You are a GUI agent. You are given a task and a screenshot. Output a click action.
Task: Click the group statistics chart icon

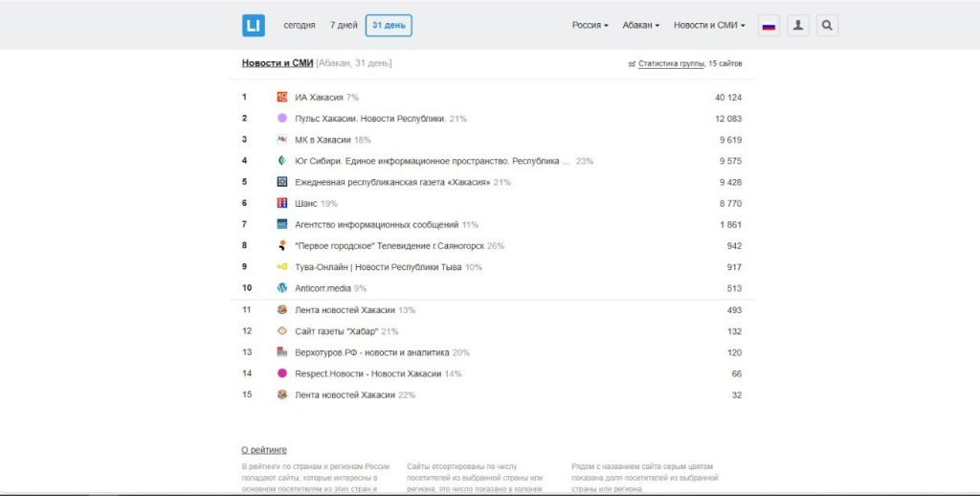click(632, 64)
